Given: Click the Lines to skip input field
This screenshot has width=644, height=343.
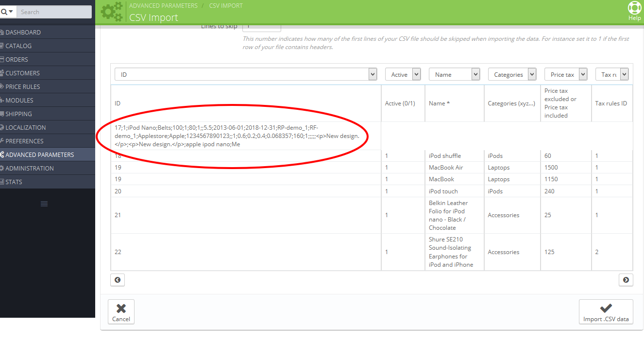Looking at the screenshot, I should [261, 28].
